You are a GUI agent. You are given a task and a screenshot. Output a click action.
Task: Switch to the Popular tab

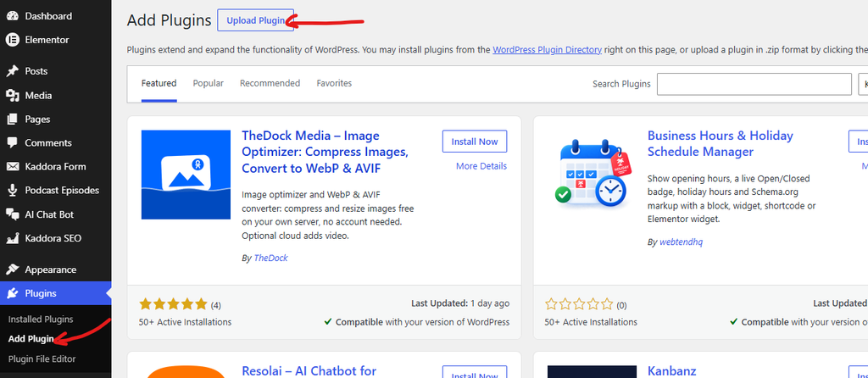coord(209,84)
